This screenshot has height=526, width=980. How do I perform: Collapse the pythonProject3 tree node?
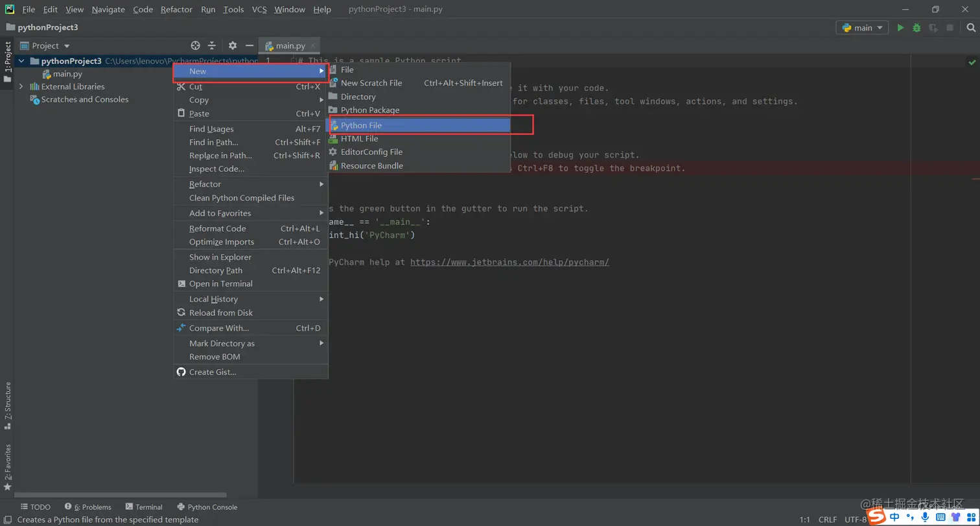21,61
